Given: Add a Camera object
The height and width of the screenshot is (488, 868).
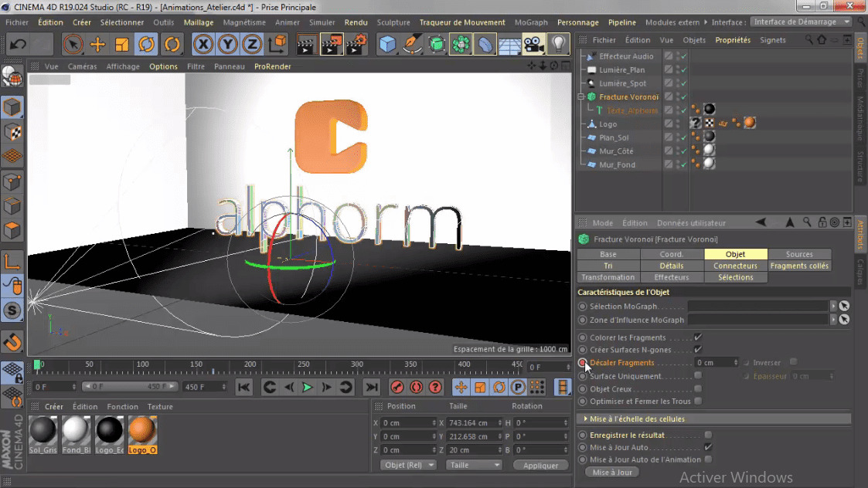Looking at the screenshot, I should 533,44.
